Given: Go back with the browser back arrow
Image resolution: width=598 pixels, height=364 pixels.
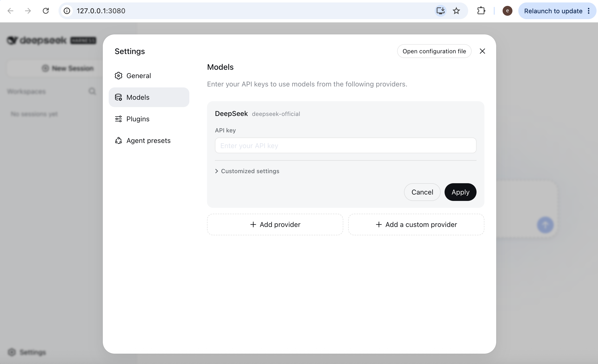Looking at the screenshot, I should (11, 11).
